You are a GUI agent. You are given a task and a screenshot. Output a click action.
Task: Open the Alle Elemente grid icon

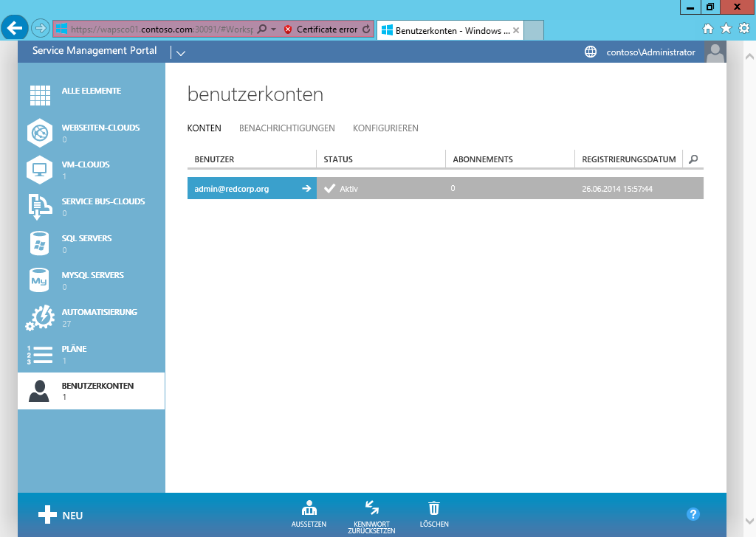tap(40, 95)
